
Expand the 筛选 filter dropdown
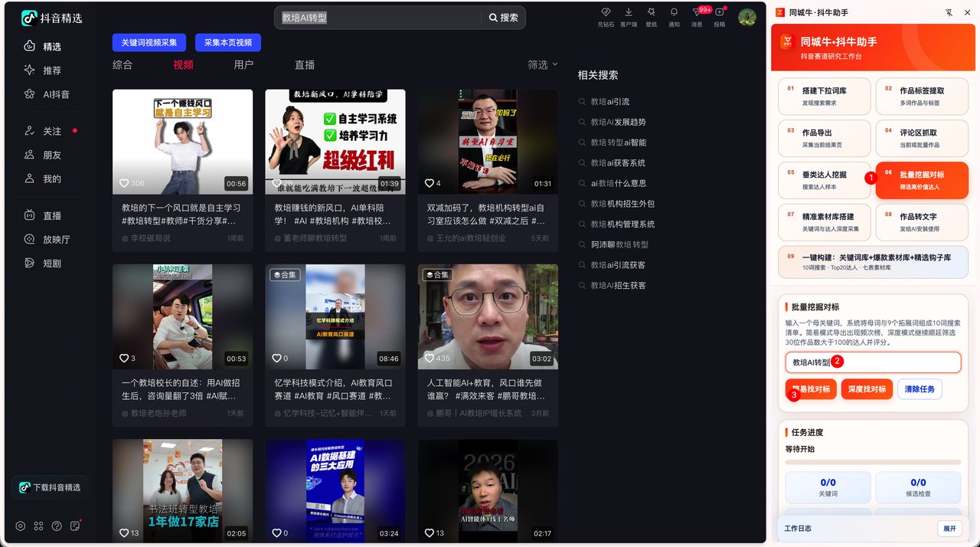coord(542,65)
